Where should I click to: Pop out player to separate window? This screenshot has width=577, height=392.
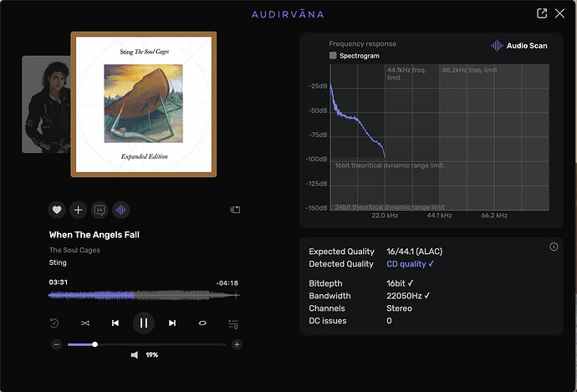click(542, 13)
